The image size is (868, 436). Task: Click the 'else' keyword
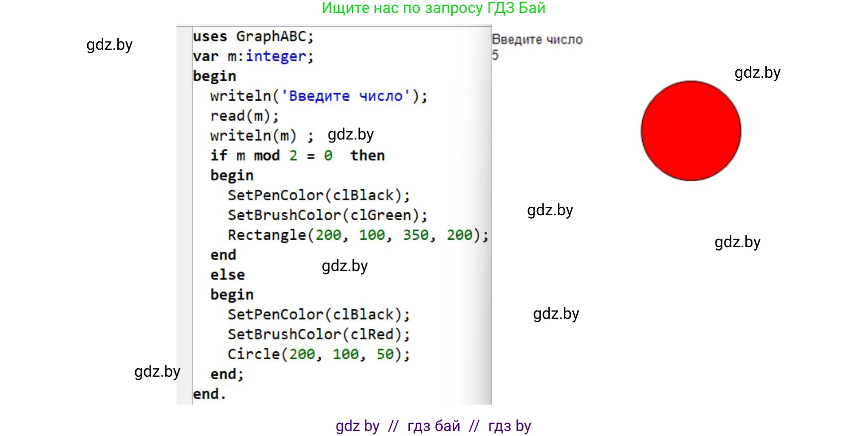pos(227,275)
